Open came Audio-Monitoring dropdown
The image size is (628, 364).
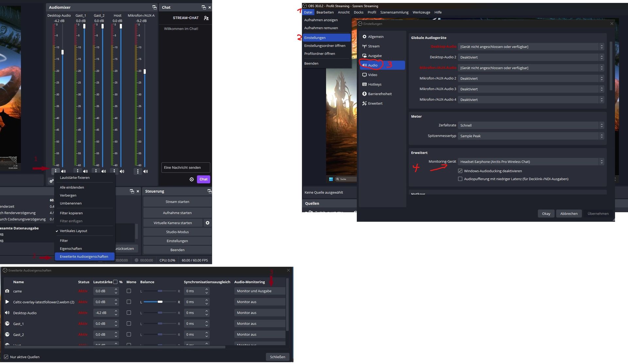pos(260,291)
